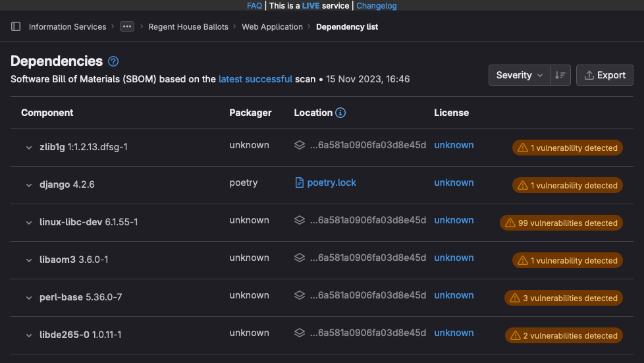The width and height of the screenshot is (644, 363).
Task: Click the Export button
Action: pos(604,75)
